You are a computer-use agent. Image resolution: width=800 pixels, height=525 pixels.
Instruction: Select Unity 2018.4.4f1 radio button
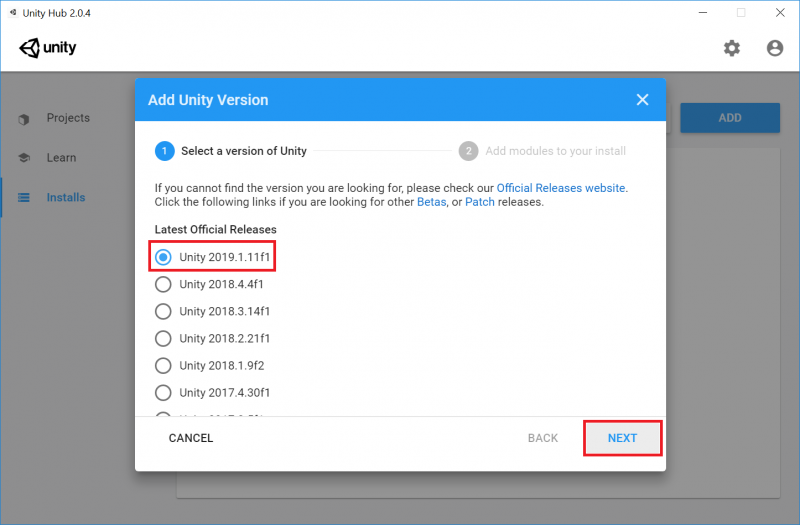(163, 284)
